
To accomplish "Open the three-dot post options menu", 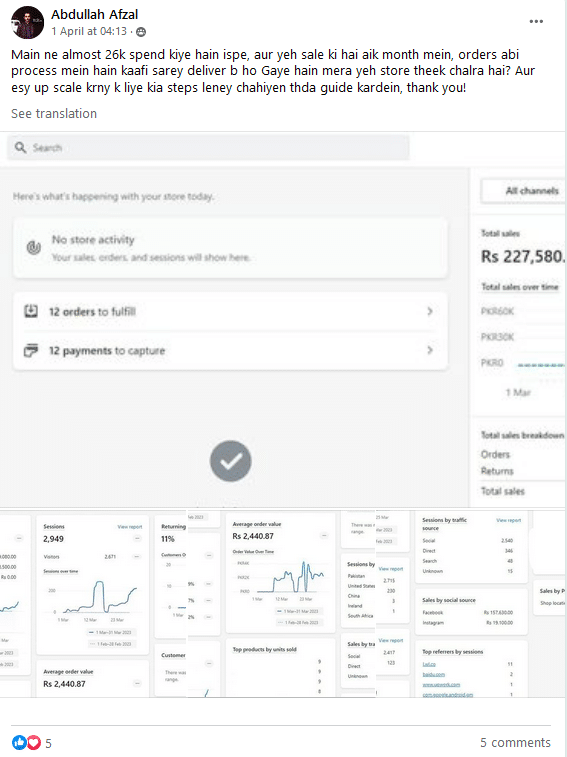I will click(x=536, y=22).
